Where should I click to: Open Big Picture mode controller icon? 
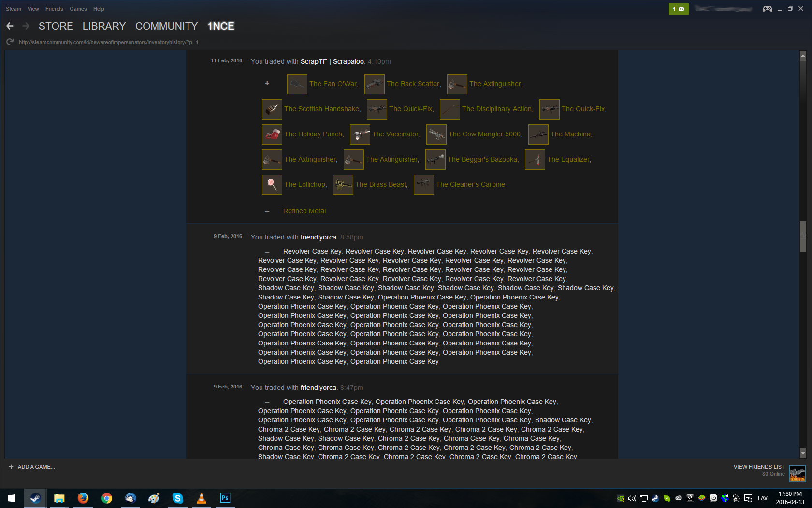(767, 9)
